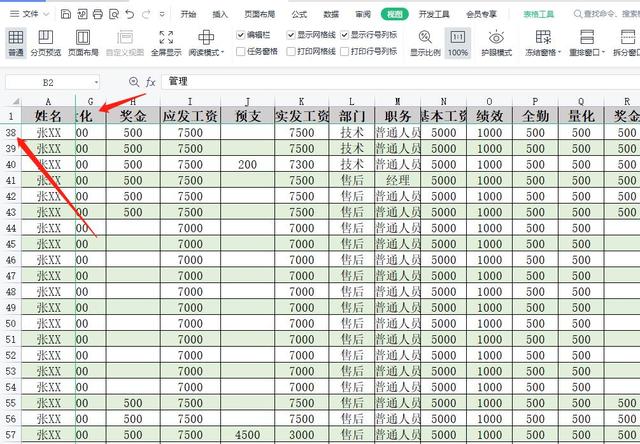The width and height of the screenshot is (640, 444).
Task: Select column I by its header
Action: pyautogui.click(x=190, y=101)
